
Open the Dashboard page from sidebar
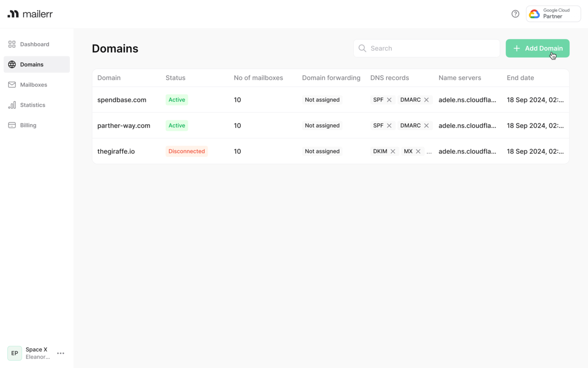click(x=34, y=44)
